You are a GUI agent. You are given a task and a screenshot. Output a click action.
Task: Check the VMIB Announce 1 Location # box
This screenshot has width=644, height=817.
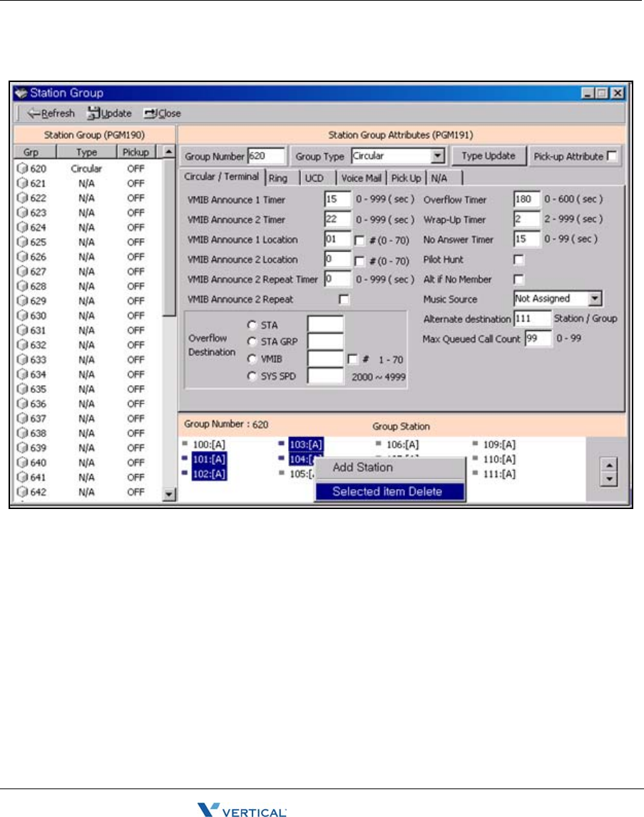point(359,240)
